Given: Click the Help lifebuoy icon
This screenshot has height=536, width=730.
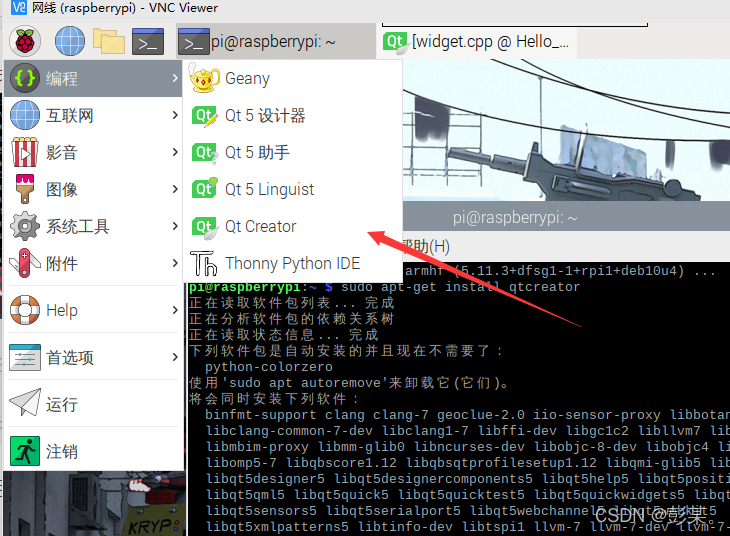Looking at the screenshot, I should point(24,310).
